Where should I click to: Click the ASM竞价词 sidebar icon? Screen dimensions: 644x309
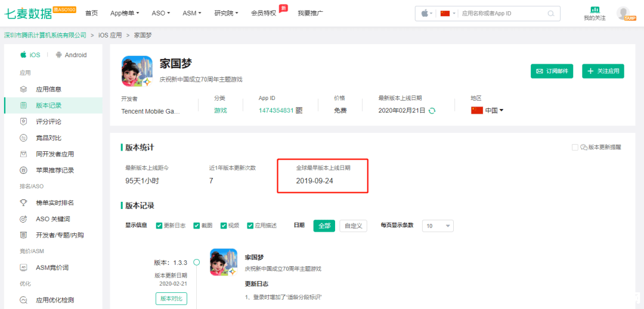[x=23, y=267]
